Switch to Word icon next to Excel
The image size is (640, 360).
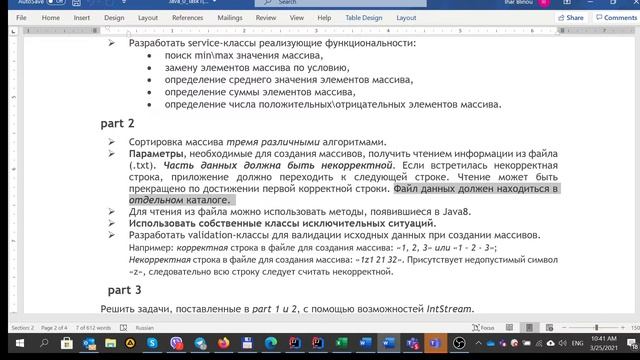pyautogui.click(x=365, y=343)
